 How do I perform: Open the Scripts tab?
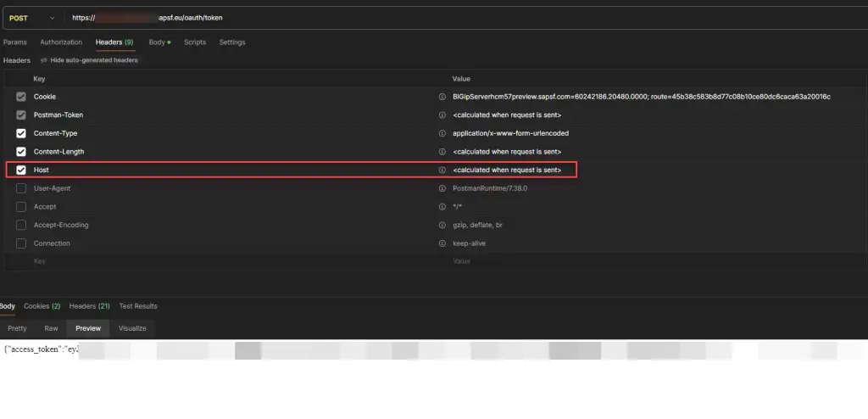click(195, 42)
